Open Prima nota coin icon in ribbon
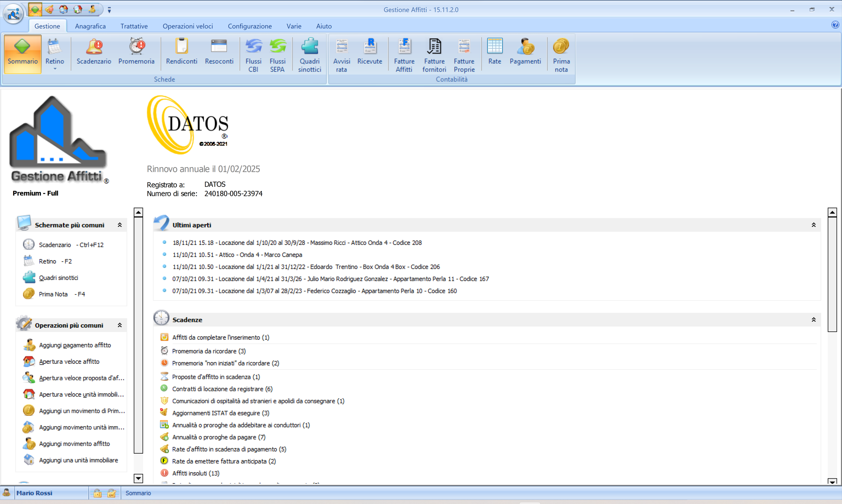Image resolution: width=842 pixels, height=504 pixels. pos(561,47)
